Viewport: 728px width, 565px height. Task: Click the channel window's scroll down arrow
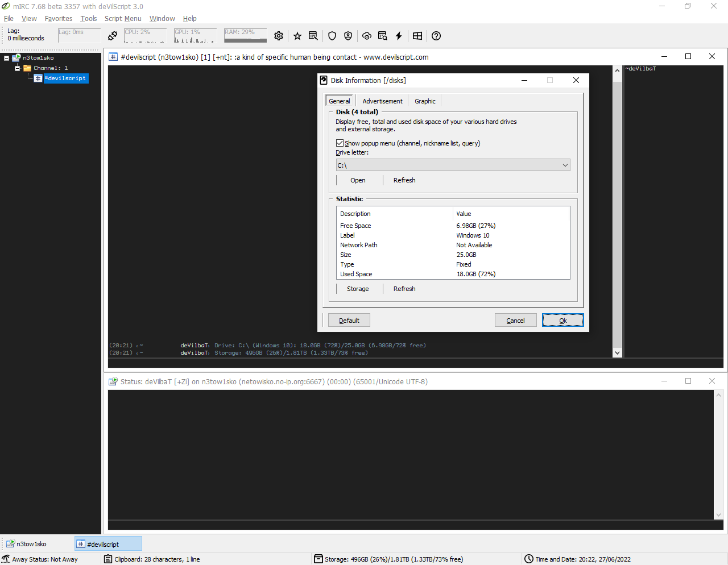pos(617,353)
